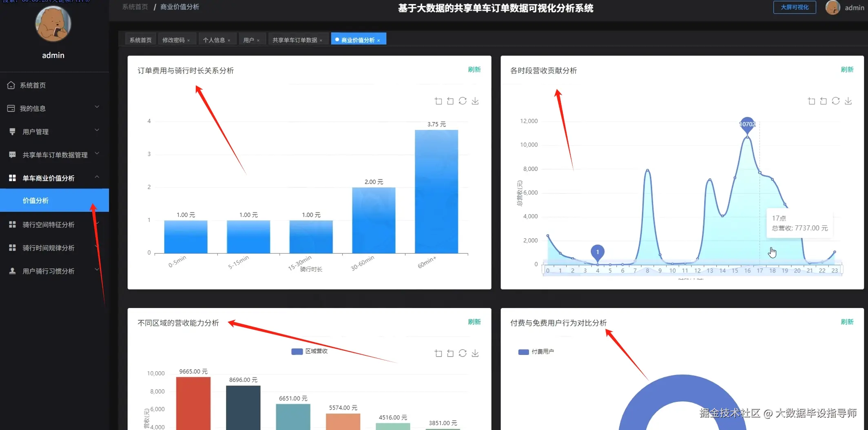Click the person icon beside 用户骑行习惯分析
Image resolution: width=868 pixels, height=430 pixels.
point(11,271)
